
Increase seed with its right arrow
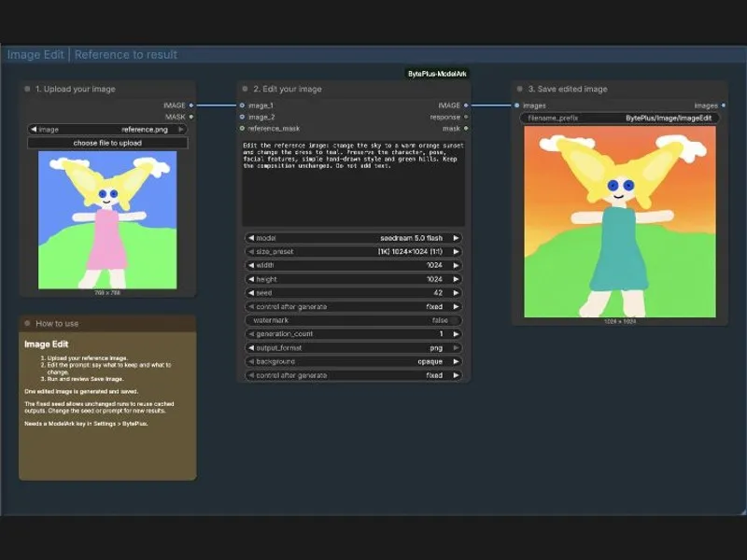point(456,293)
